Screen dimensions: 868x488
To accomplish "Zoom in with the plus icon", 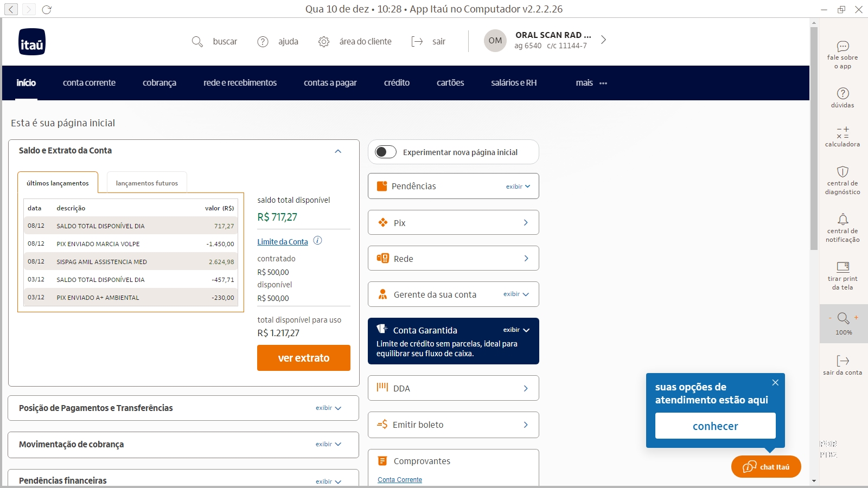I will coord(856,318).
